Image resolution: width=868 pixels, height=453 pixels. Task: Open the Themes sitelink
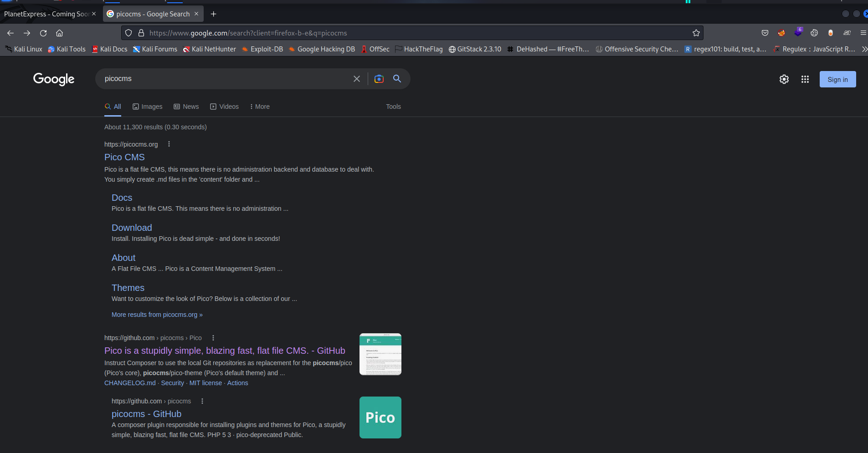128,288
